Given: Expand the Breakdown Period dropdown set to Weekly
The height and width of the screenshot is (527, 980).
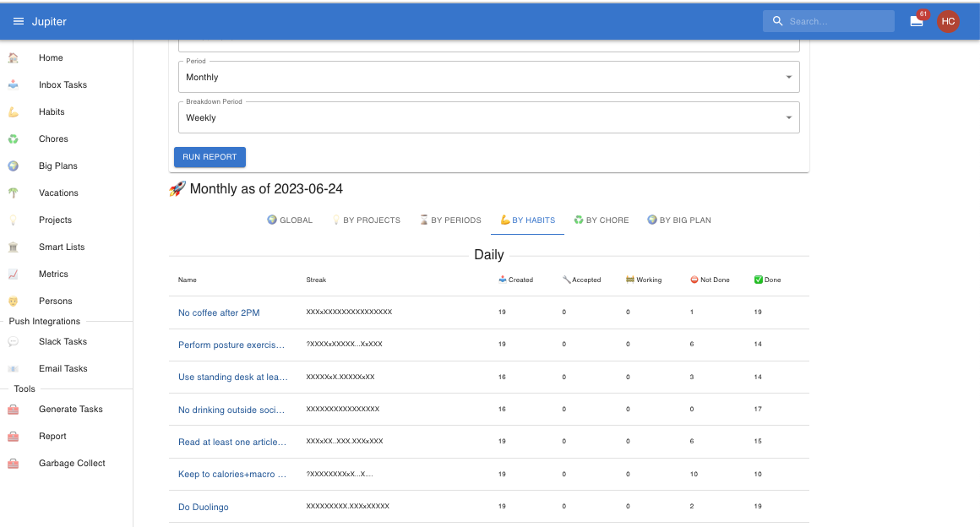Looking at the screenshot, I should pyautogui.click(x=488, y=117).
